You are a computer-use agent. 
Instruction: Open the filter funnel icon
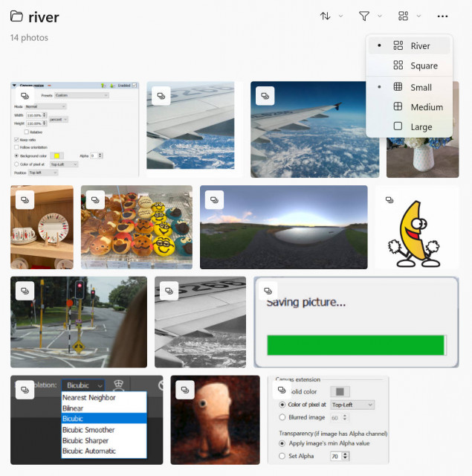pos(364,16)
